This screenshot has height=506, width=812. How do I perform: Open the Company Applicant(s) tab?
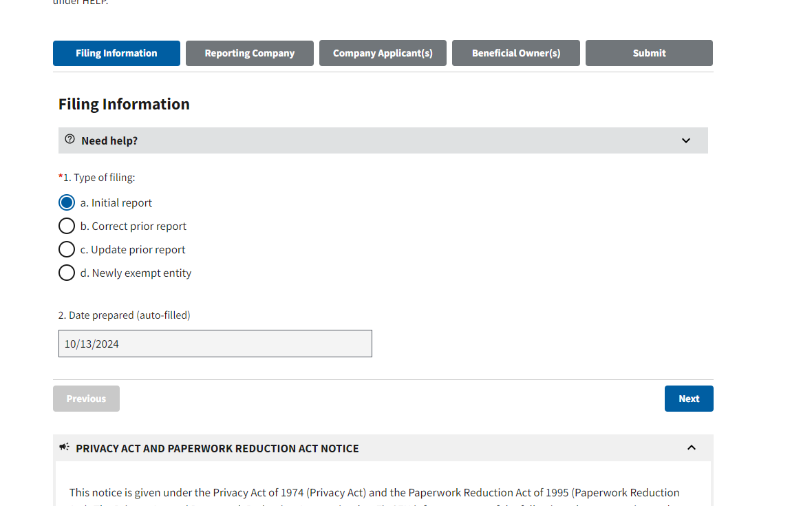pos(383,53)
